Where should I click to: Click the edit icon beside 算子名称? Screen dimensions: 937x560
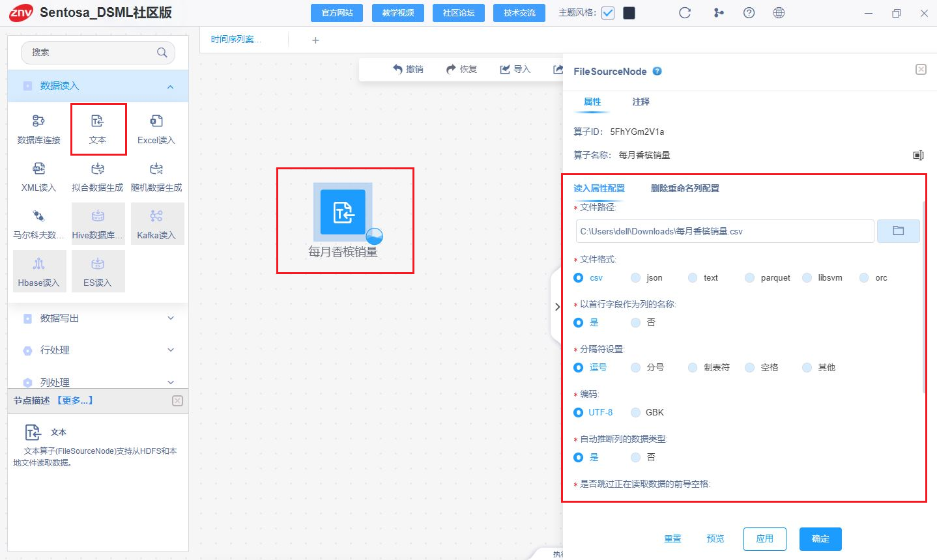pyautogui.click(x=918, y=155)
